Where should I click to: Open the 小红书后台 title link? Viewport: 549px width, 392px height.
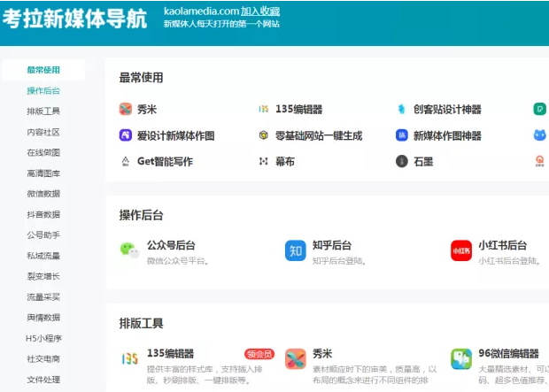502,245
